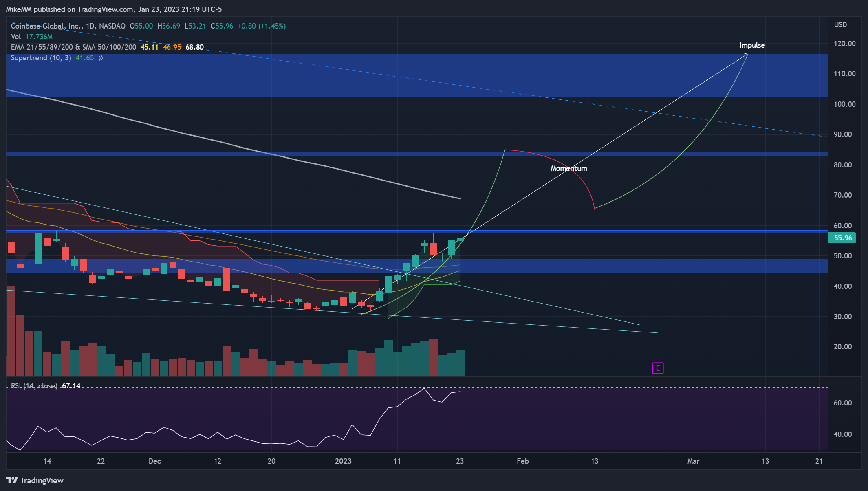Click the RSI value 67.14

[x=71, y=386]
